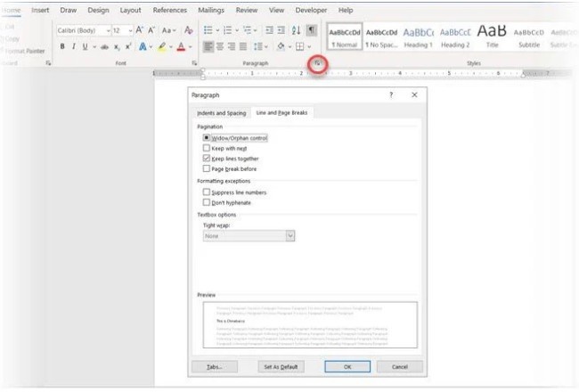The width and height of the screenshot is (579, 392).
Task: Enable Page break before
Action: click(x=207, y=168)
